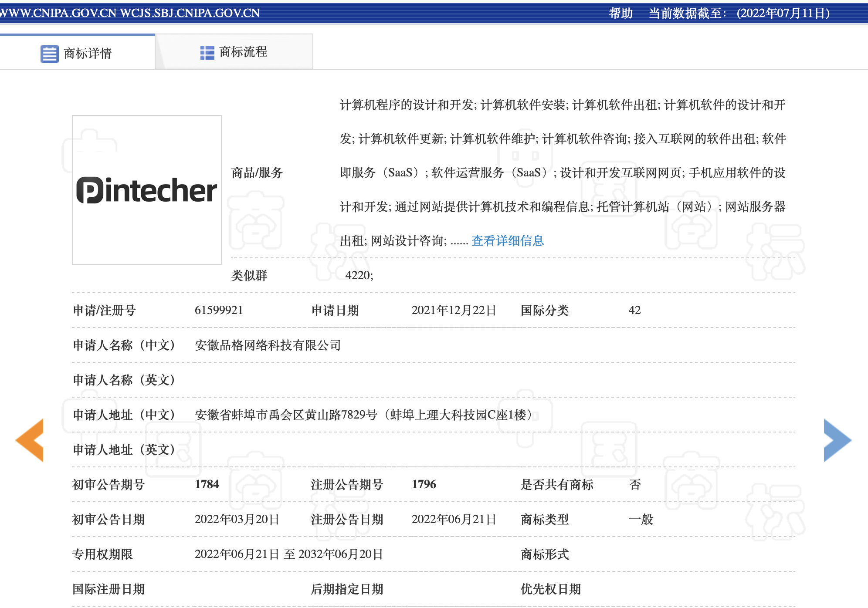
Task: Select trademark type value 一般
Action: [x=641, y=519]
